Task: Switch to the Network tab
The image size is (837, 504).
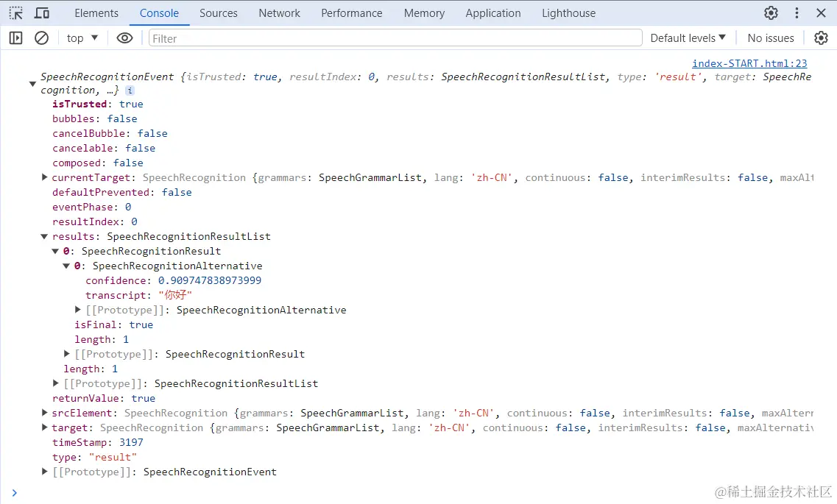Action: click(279, 13)
